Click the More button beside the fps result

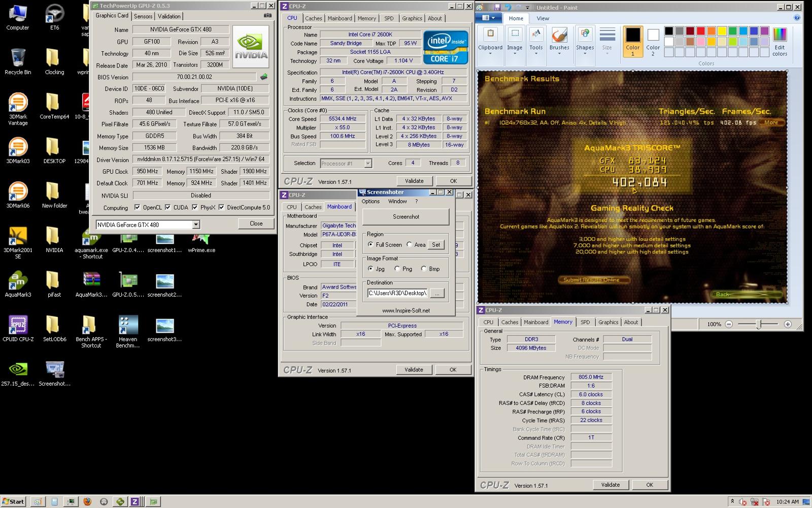[x=771, y=122]
